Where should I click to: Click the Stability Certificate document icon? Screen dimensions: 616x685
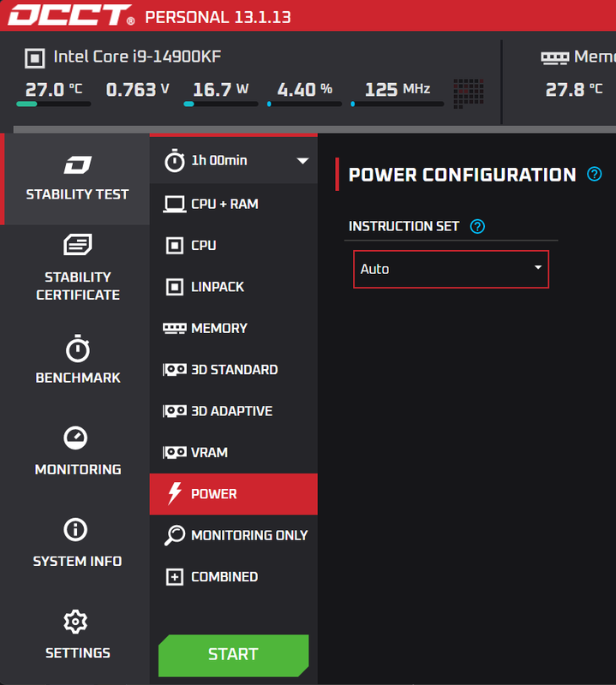click(x=77, y=244)
